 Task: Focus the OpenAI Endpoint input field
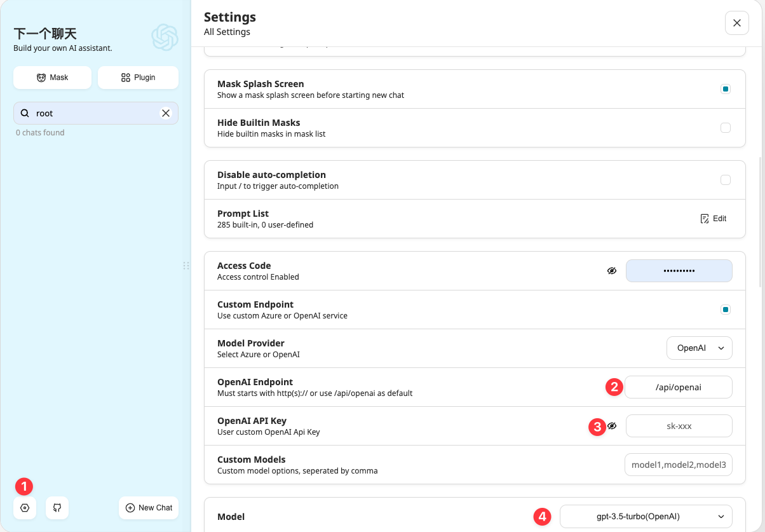pyautogui.click(x=678, y=387)
